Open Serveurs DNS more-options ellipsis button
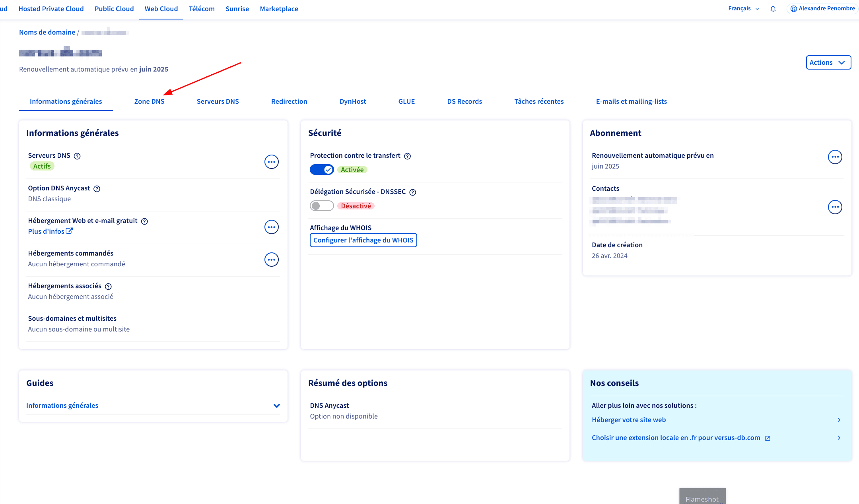The image size is (859, 504). pyautogui.click(x=272, y=162)
